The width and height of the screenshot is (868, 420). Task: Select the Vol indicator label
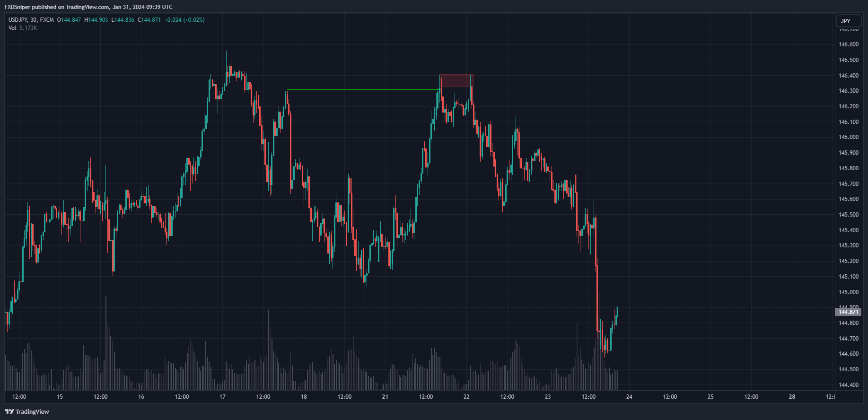[x=12, y=28]
